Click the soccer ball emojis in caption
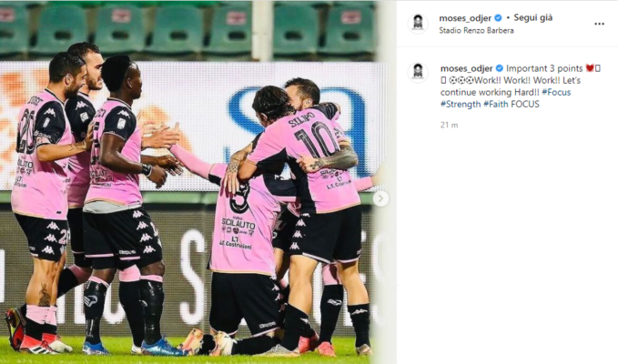 click(461, 80)
